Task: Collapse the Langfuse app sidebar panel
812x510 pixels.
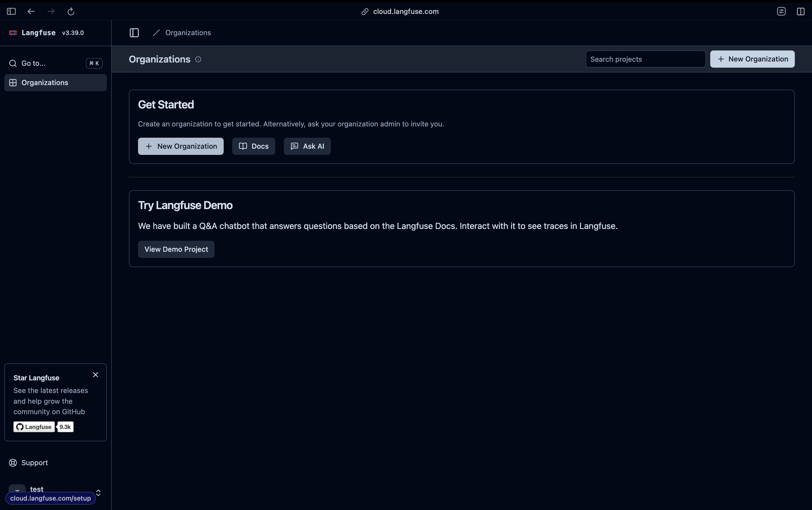Action: pyautogui.click(x=134, y=33)
